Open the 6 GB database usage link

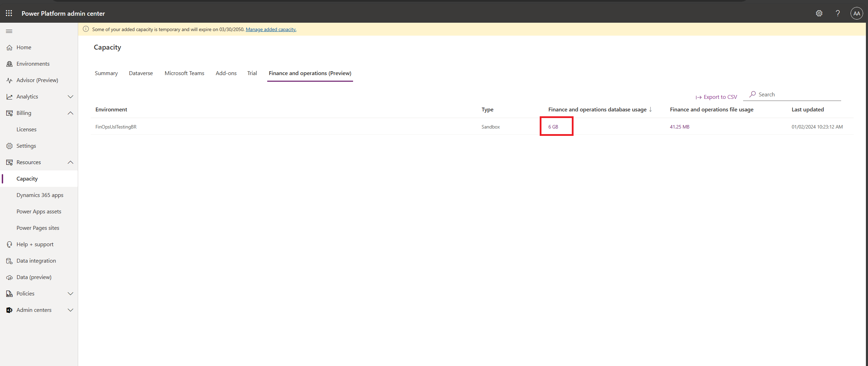pos(553,127)
